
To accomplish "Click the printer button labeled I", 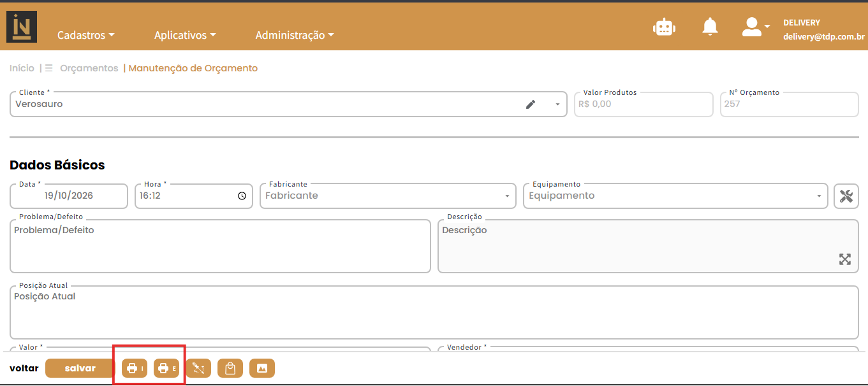I will coord(135,368).
